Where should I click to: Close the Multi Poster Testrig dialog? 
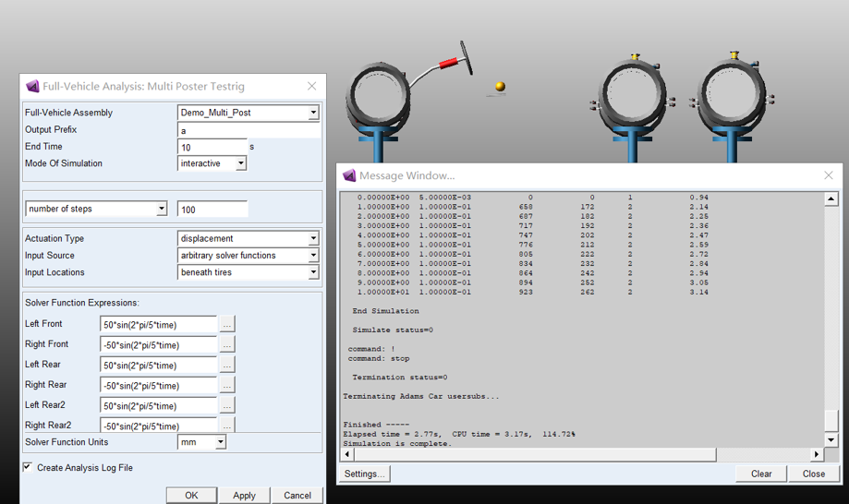coord(312,86)
